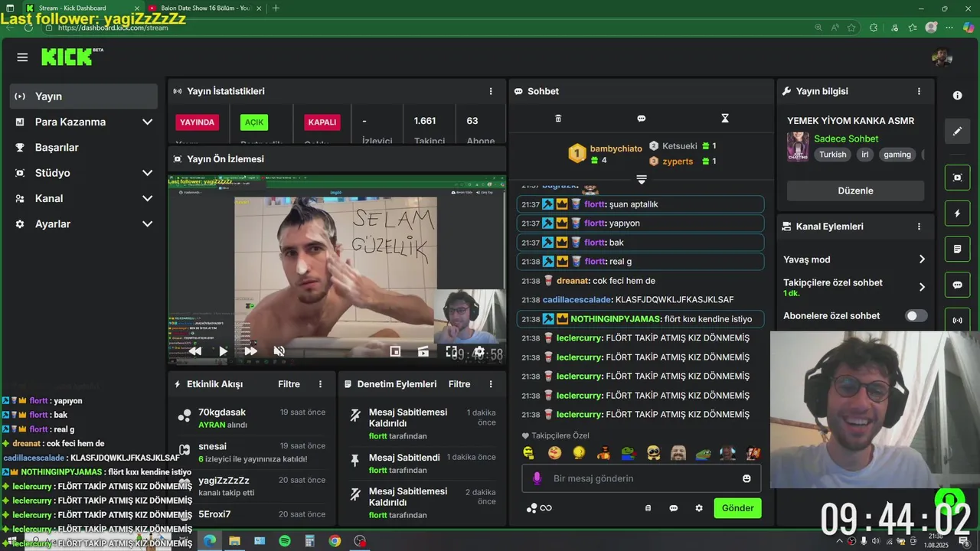Rewind the stream preview video

[x=195, y=351]
